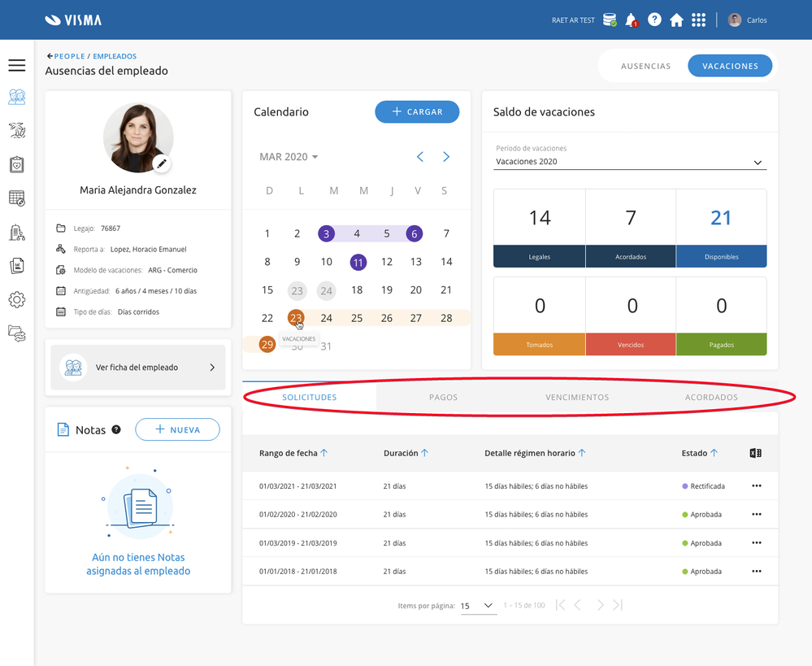This screenshot has height=666, width=812.
Task: Open the apps grid launcher
Action: tap(698, 20)
